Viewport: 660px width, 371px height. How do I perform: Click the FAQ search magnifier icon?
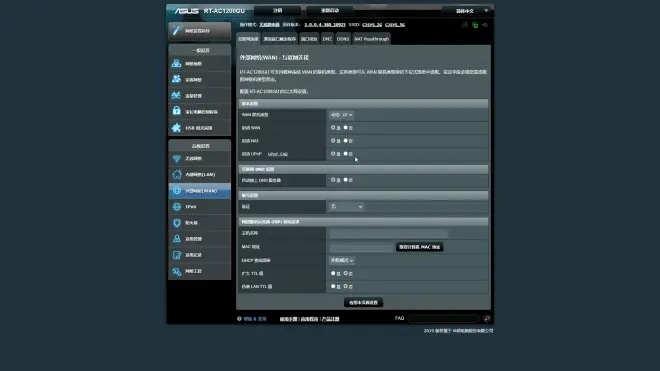[487, 319]
